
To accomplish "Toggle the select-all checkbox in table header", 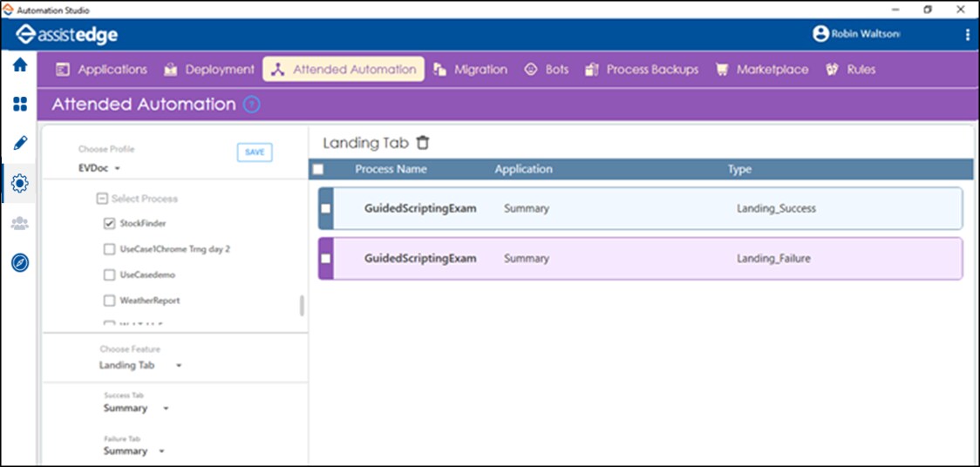I will click(318, 169).
